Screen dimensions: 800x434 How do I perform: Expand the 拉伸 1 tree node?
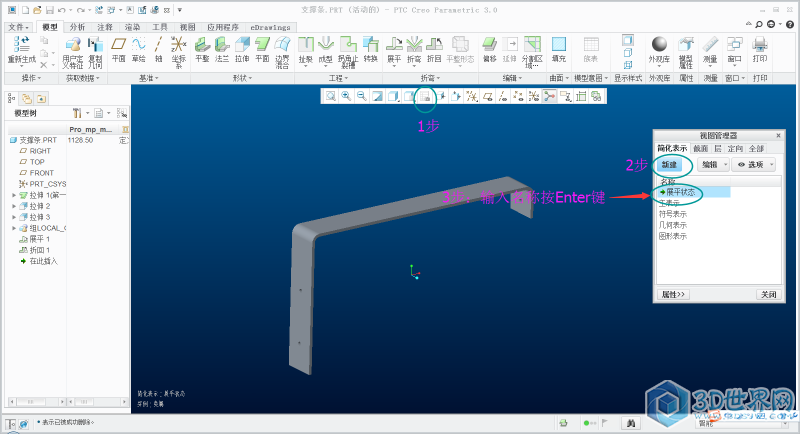point(14,195)
